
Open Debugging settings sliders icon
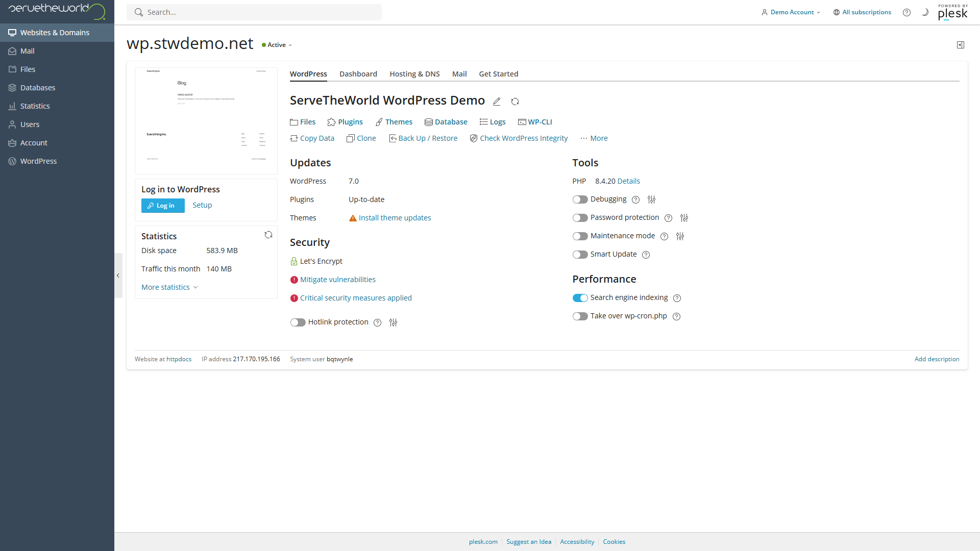651,199
